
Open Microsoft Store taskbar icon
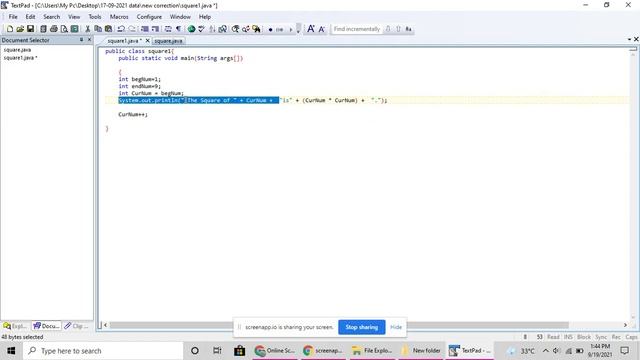click(240, 351)
